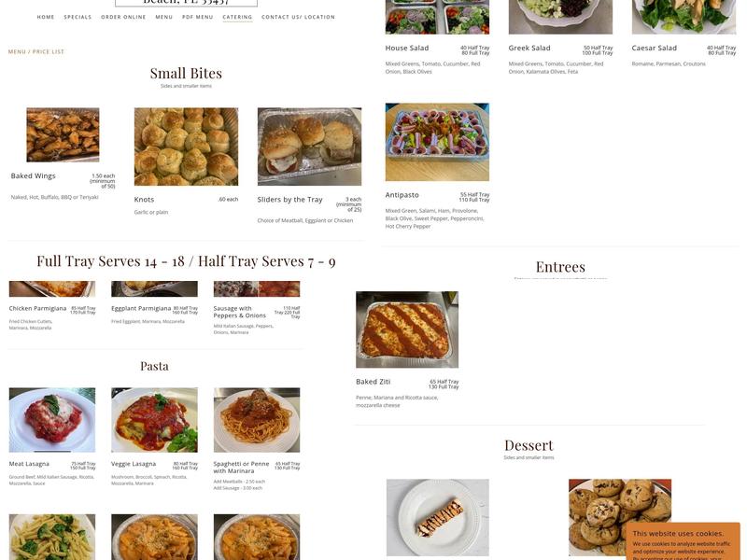Open the Catering tab
Screen dimensions: 747x560
pyautogui.click(x=237, y=17)
